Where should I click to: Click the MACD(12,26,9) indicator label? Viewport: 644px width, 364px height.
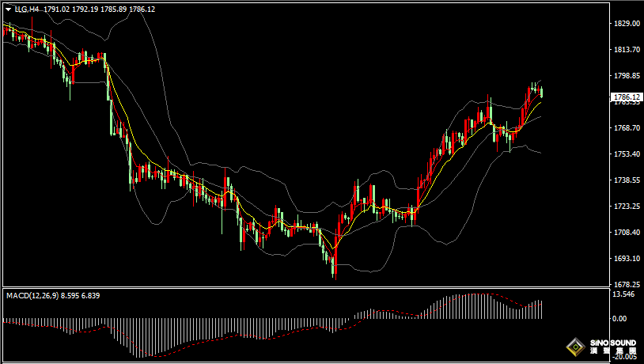pos(33,295)
